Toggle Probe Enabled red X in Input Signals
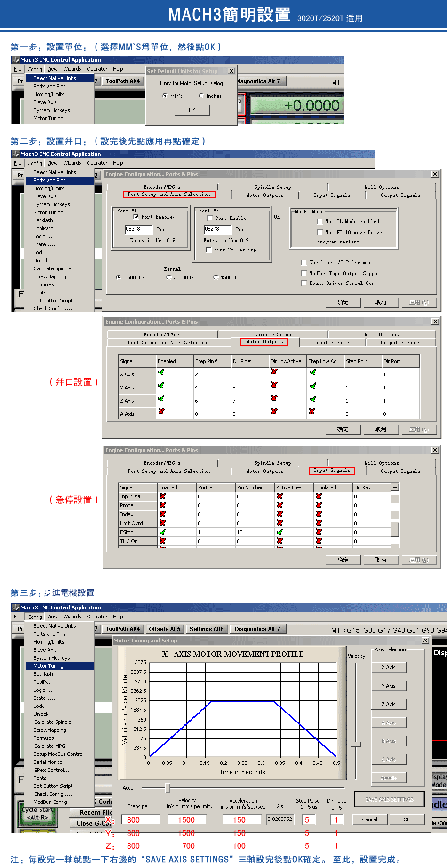Screen dimensions: 447x868 click(163, 505)
